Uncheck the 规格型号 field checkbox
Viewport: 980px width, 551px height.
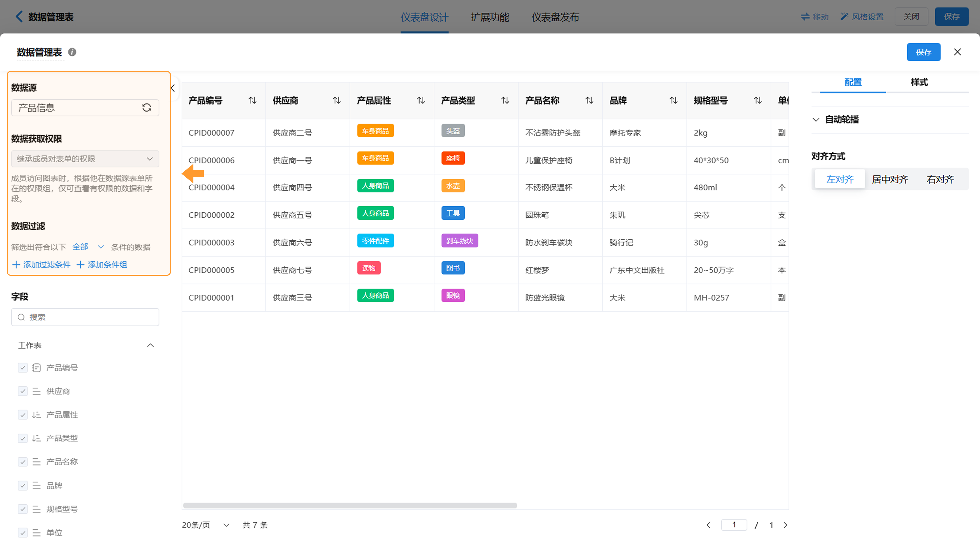point(23,509)
